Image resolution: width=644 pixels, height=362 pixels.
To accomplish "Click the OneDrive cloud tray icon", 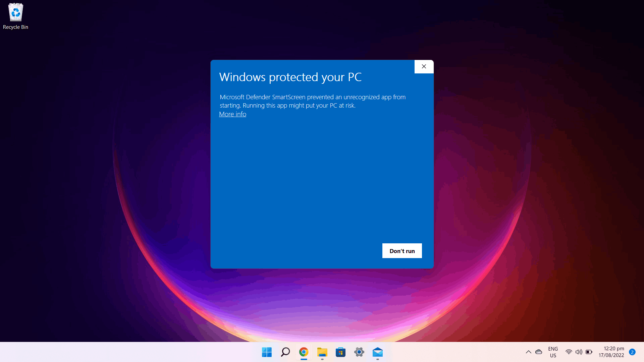I will point(539,352).
